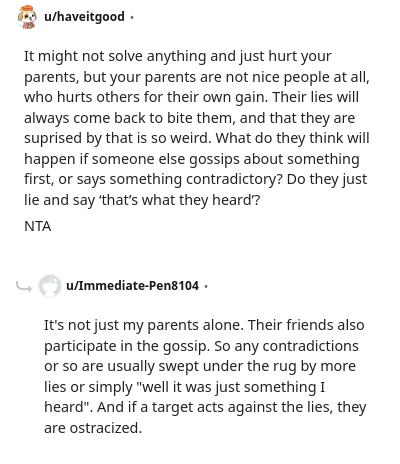Click the dot separator after u/Immediate-Pen8104
This screenshot has width=400, height=464.
(x=206, y=286)
